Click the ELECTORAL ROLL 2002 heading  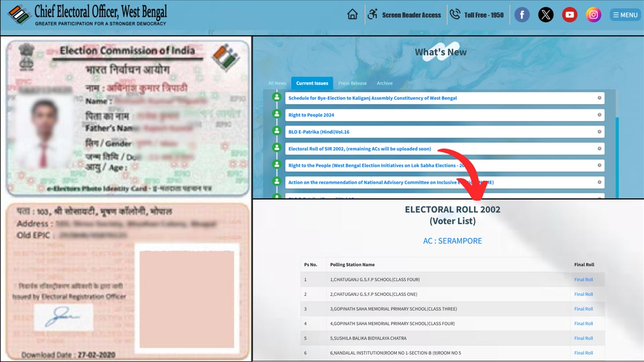pos(452,210)
